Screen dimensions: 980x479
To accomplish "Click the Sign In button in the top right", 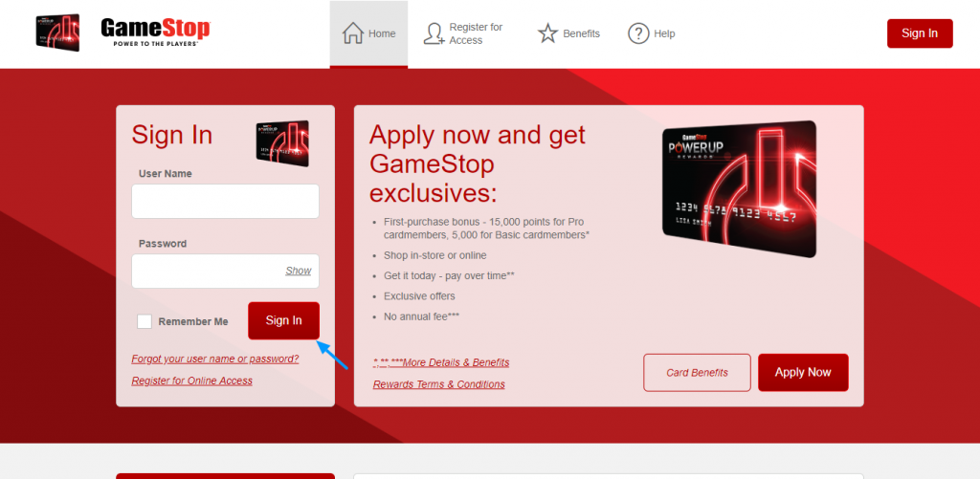I will pos(920,33).
